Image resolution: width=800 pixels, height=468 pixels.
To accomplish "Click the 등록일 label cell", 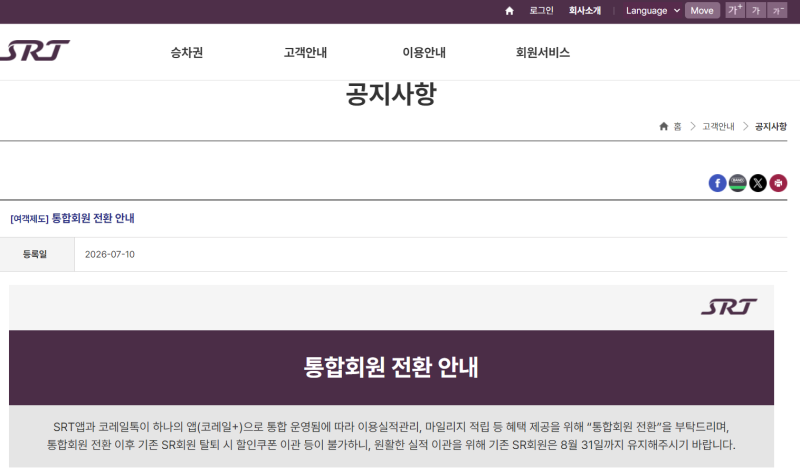I will [37, 254].
